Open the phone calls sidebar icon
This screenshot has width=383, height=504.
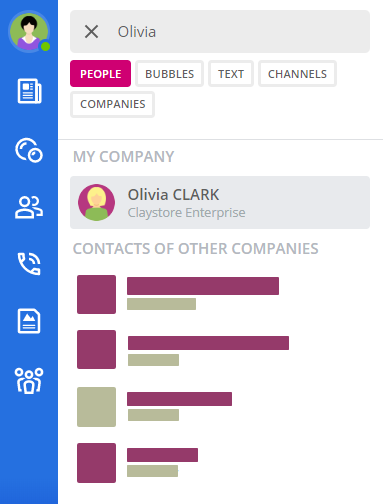pyautogui.click(x=29, y=264)
